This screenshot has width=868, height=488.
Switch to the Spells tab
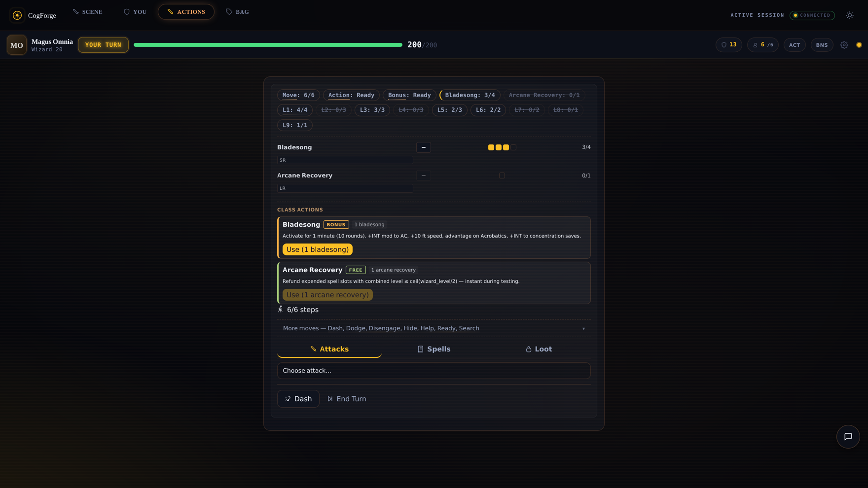pyautogui.click(x=434, y=349)
